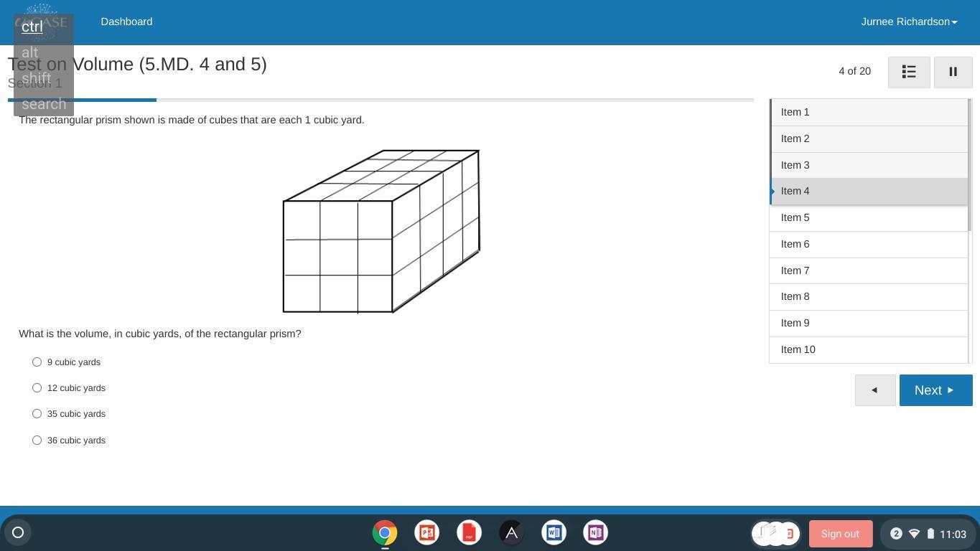Go to Item 2
This screenshot has width=980, height=551.
tap(869, 139)
